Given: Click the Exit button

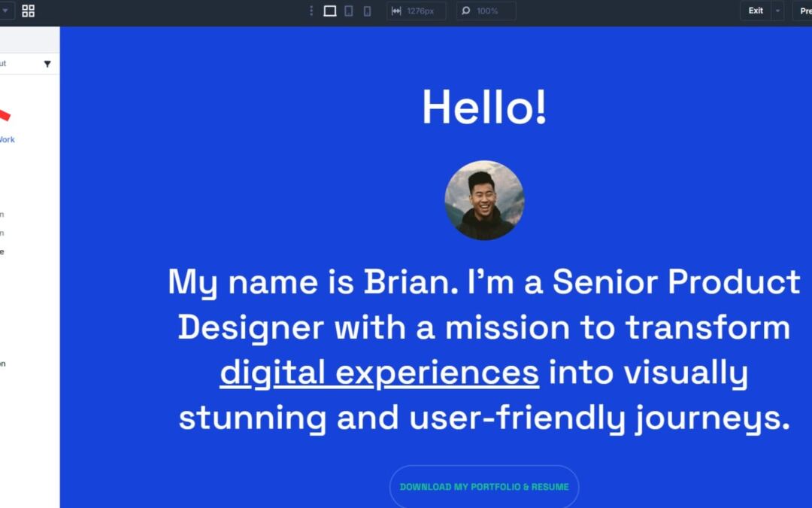Looking at the screenshot, I should [x=756, y=11].
